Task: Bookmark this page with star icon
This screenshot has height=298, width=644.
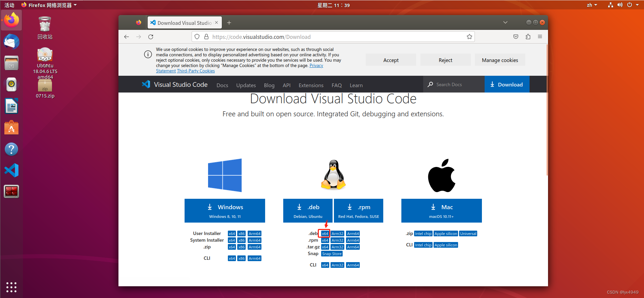Action: pyautogui.click(x=469, y=37)
